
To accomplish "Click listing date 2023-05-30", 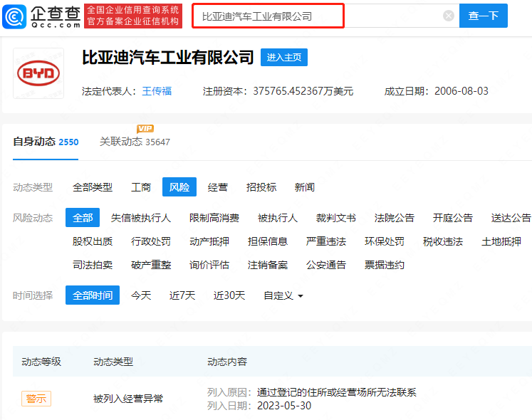I will (x=284, y=406).
